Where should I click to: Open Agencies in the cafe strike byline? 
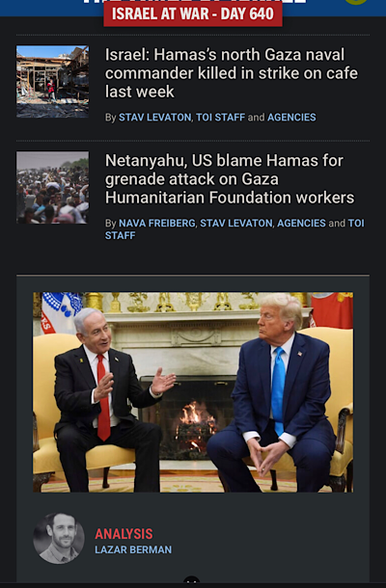tap(291, 118)
